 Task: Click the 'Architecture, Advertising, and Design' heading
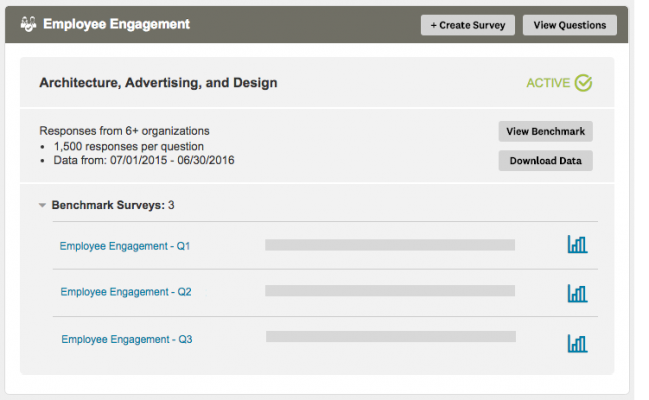[158, 83]
